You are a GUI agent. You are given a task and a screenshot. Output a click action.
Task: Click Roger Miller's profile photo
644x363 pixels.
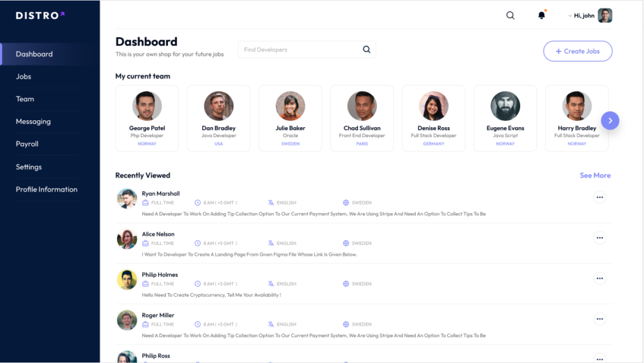(127, 320)
